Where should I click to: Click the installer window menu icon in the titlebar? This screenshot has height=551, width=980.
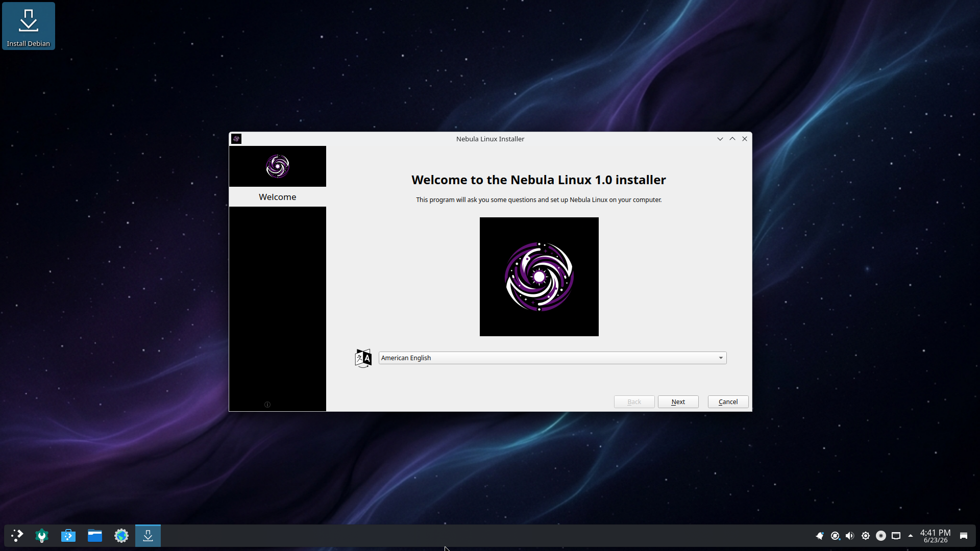[x=236, y=139]
